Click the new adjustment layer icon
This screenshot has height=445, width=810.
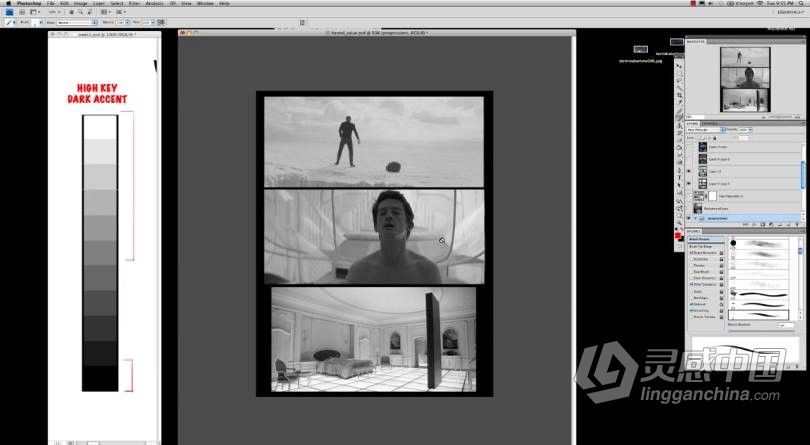pos(771,224)
